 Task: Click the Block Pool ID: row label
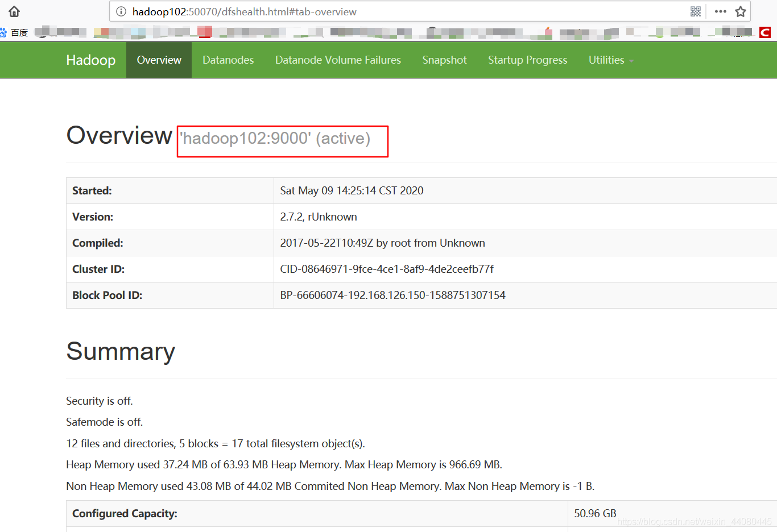(108, 295)
